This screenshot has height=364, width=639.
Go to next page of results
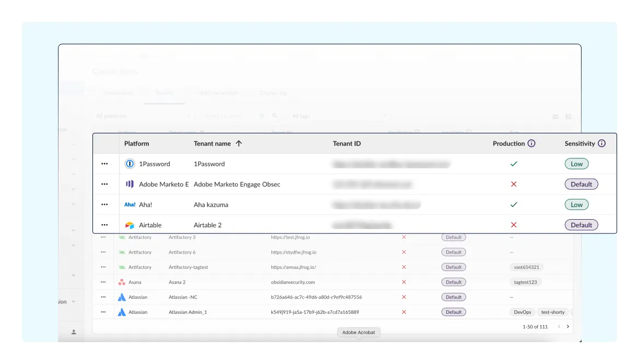point(568,326)
